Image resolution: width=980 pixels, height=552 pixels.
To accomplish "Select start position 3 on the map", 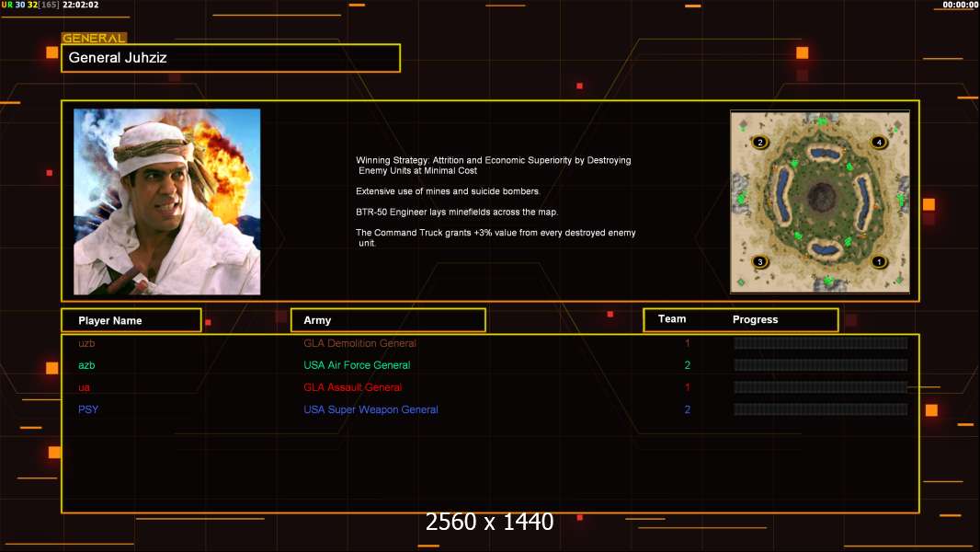I will (760, 262).
